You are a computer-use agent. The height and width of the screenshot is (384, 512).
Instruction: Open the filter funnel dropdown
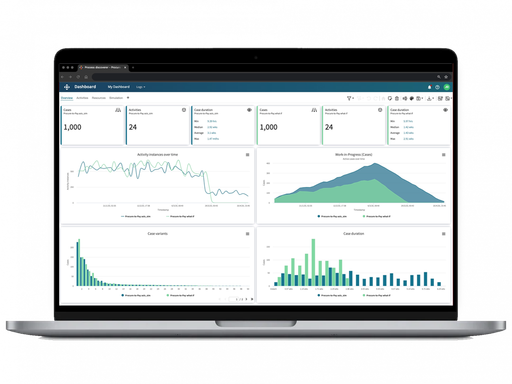click(x=350, y=98)
